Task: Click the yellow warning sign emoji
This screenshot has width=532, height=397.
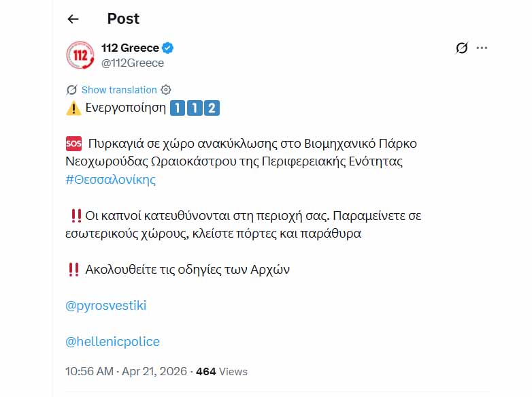Action: click(73, 108)
